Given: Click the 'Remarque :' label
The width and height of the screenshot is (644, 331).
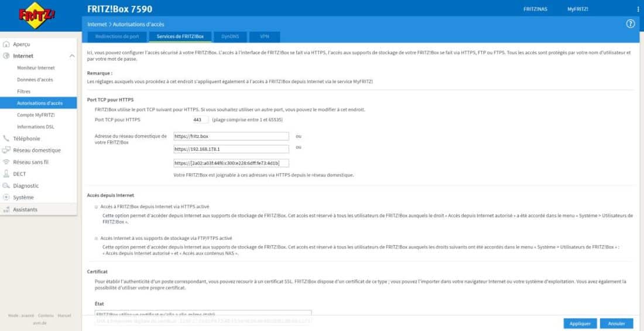Looking at the screenshot, I should click(x=100, y=73).
